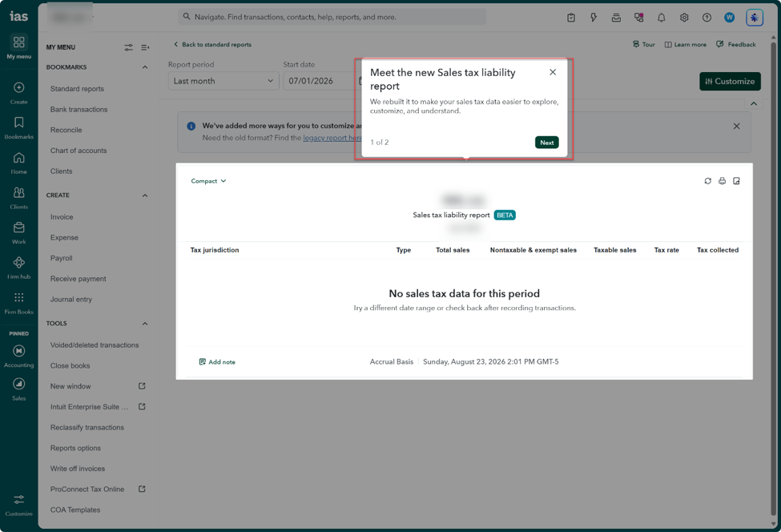Focus the Navigate search box

[x=332, y=17]
